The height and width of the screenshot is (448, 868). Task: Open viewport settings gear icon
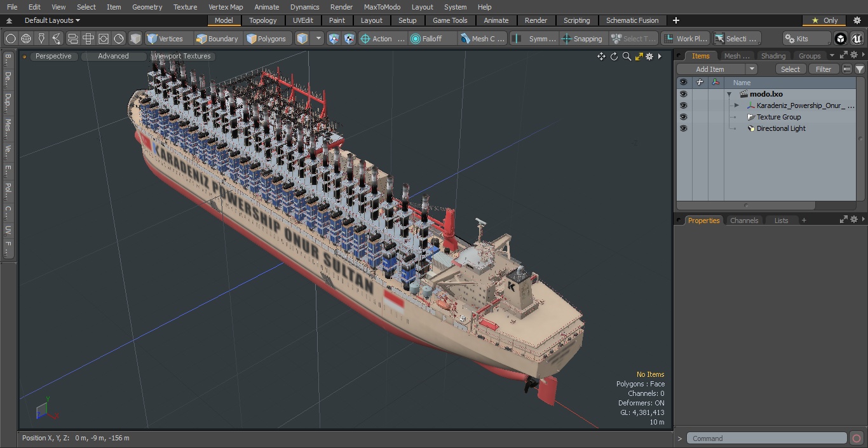(649, 57)
